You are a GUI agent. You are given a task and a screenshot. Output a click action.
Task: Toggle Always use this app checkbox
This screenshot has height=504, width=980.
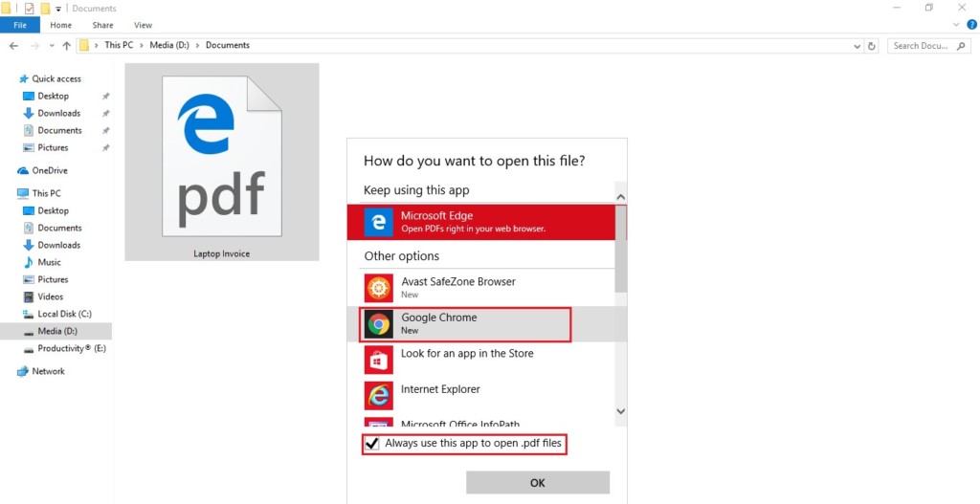tap(372, 444)
